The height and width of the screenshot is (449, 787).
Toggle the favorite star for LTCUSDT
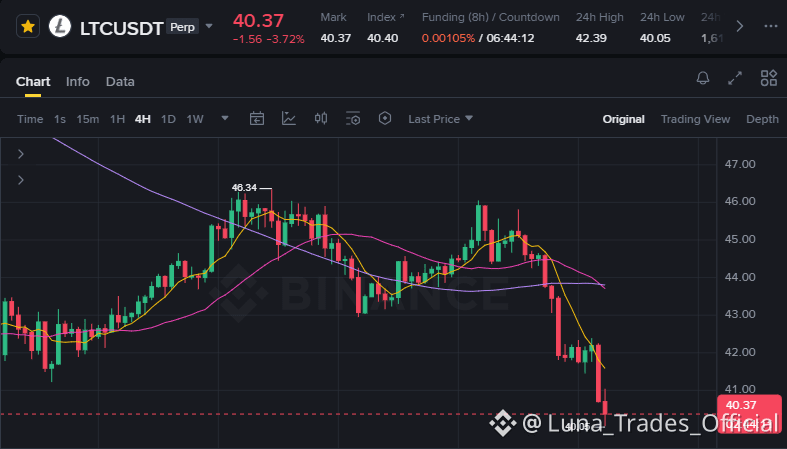pyautogui.click(x=28, y=26)
